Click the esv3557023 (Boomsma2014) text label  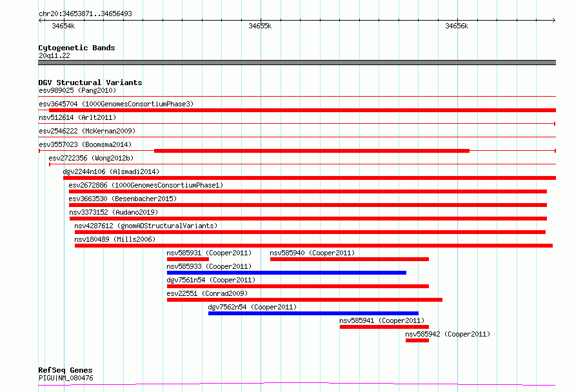point(85,144)
